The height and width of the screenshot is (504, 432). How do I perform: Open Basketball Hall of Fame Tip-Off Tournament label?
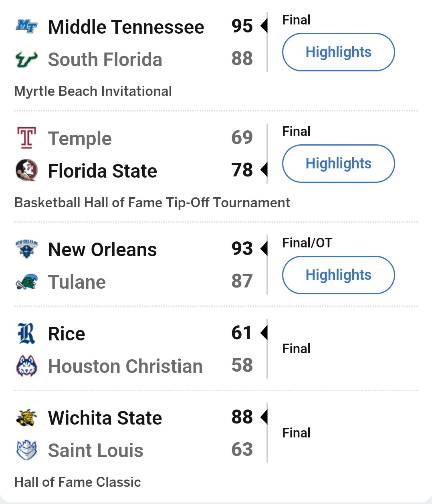(x=152, y=202)
